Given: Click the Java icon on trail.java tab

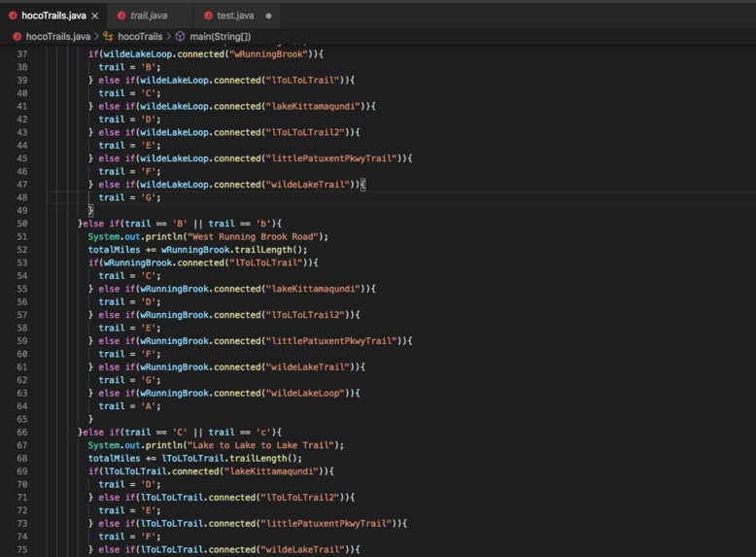Looking at the screenshot, I should 121,16.
